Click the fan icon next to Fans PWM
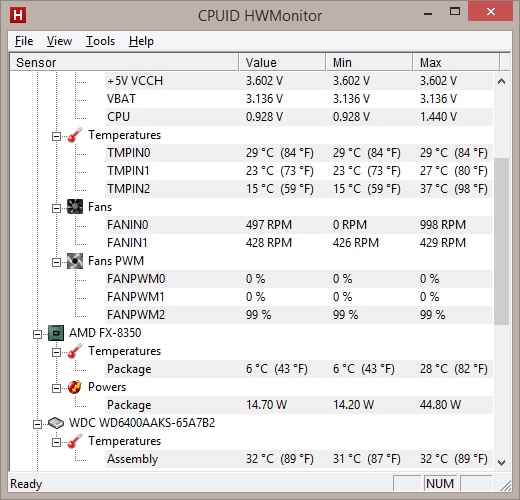The image size is (520, 500). click(75, 261)
